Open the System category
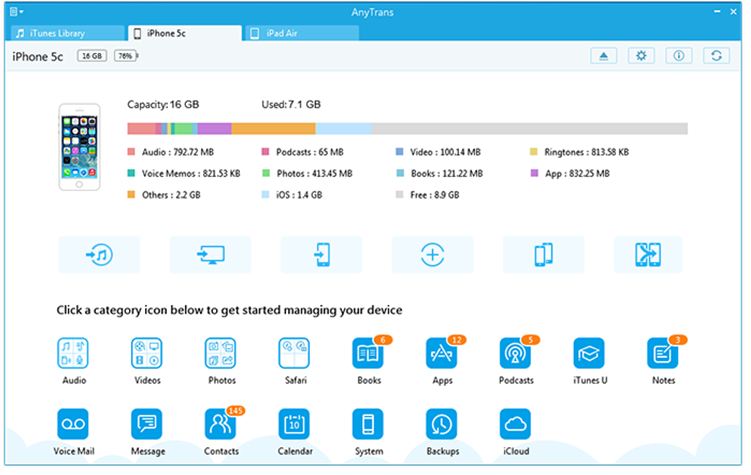The image size is (751, 475). pos(368,424)
